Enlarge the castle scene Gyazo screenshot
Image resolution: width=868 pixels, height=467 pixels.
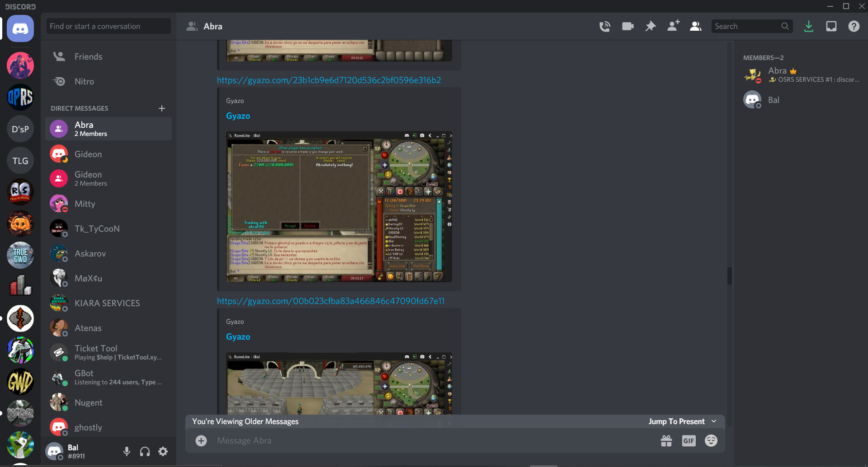339,384
